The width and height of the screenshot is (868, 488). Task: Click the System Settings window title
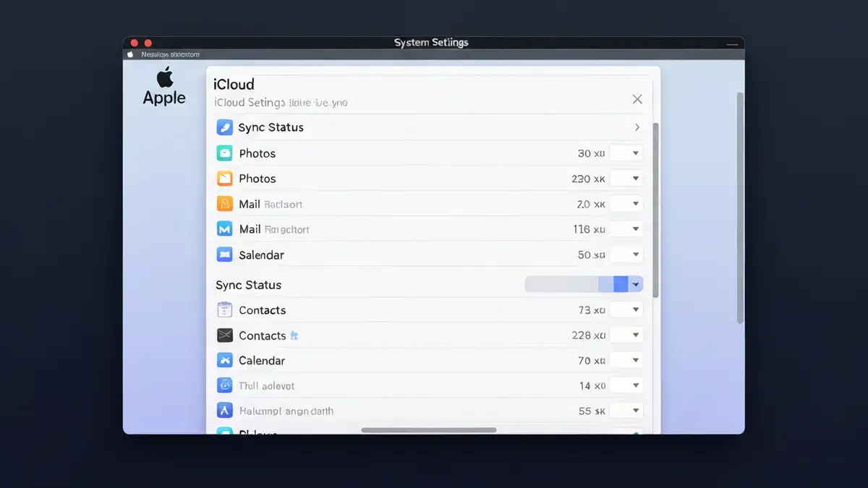(x=431, y=43)
